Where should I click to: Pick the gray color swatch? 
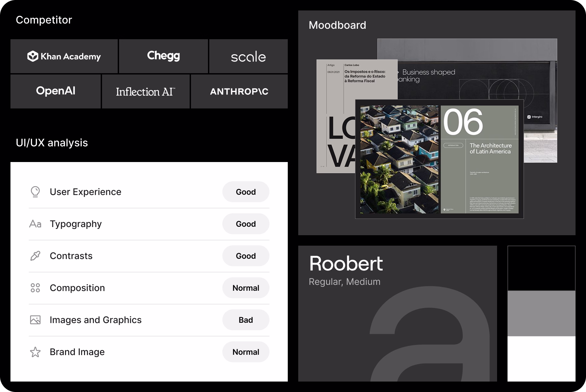tap(542, 314)
